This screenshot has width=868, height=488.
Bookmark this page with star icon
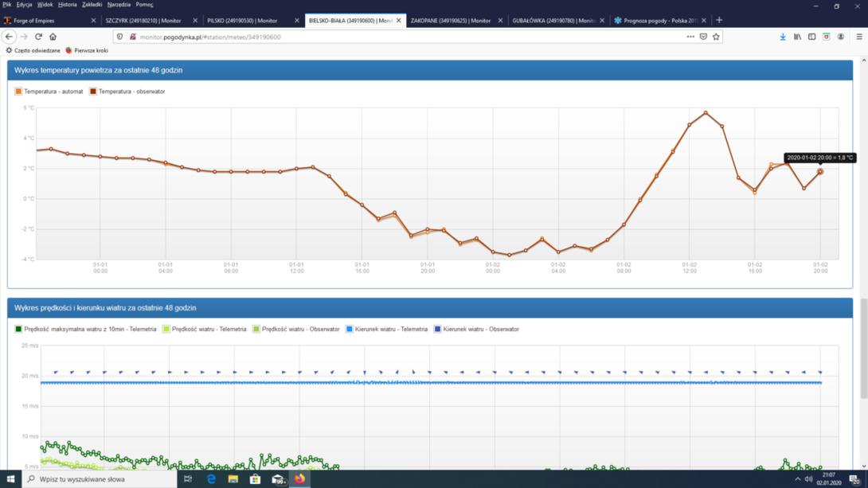pyautogui.click(x=716, y=37)
